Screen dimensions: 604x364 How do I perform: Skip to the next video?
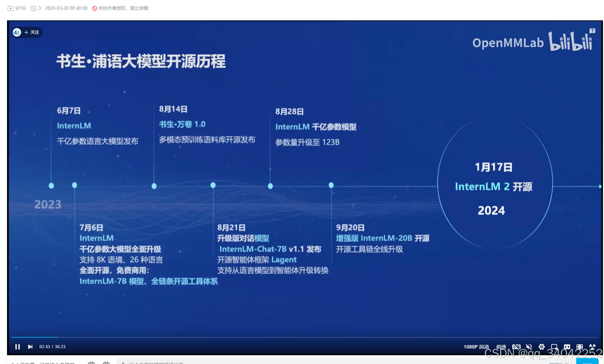pyautogui.click(x=30, y=347)
